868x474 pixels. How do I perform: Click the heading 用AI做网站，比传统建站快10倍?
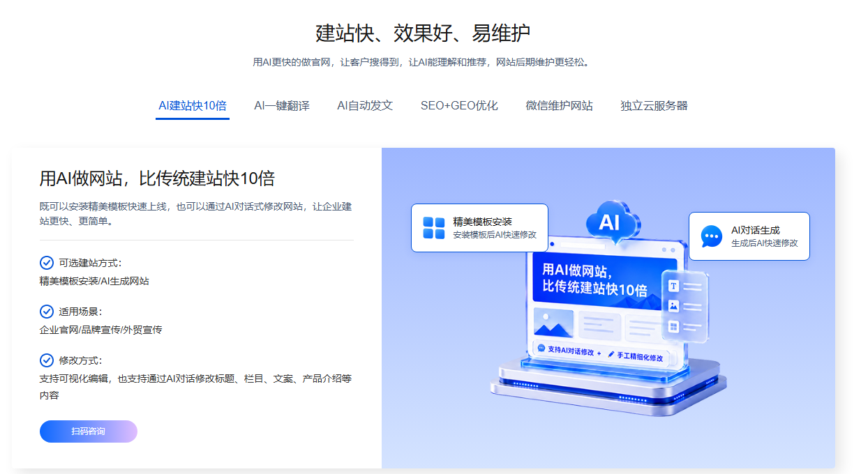click(157, 178)
